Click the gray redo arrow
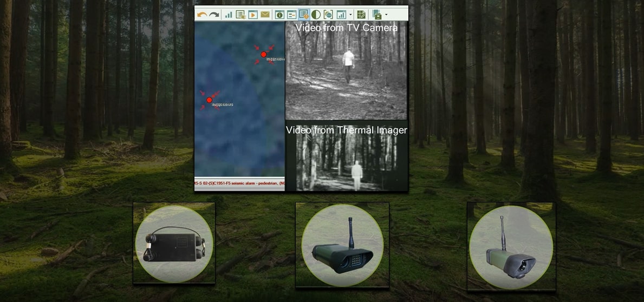The image size is (644, 302). click(x=214, y=15)
